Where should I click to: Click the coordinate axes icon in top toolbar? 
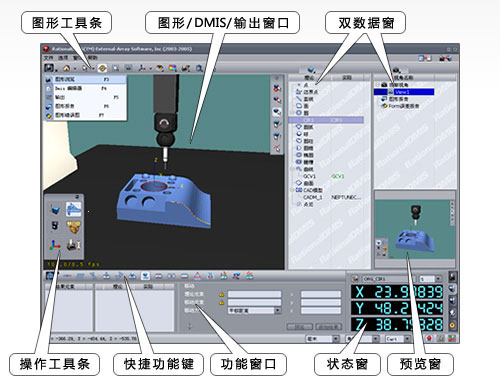click(142, 68)
